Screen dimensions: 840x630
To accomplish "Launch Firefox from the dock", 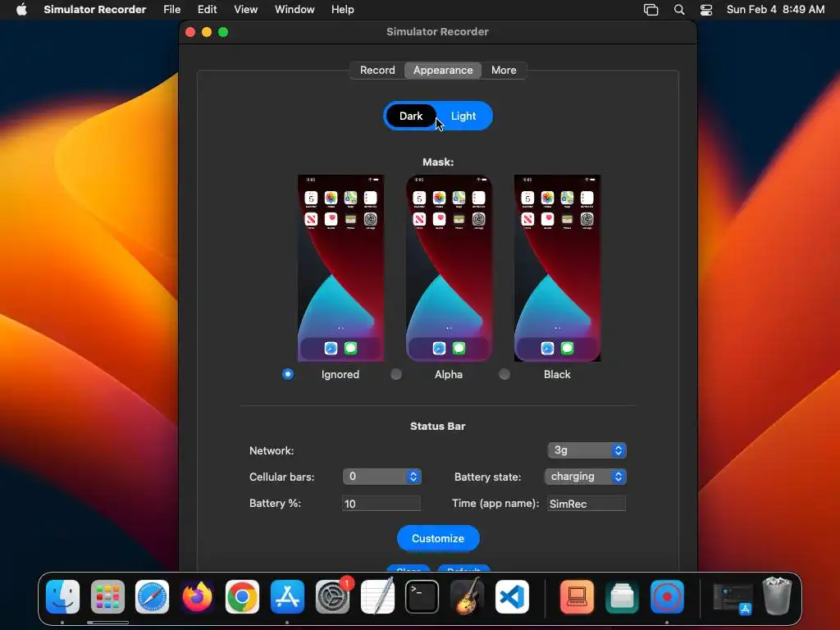I will [x=197, y=596].
